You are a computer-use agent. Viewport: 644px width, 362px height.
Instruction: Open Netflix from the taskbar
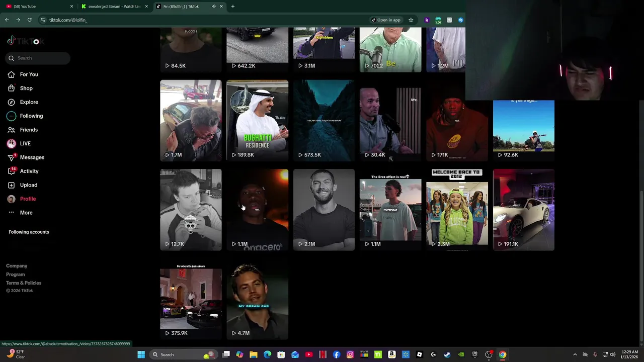point(323,355)
